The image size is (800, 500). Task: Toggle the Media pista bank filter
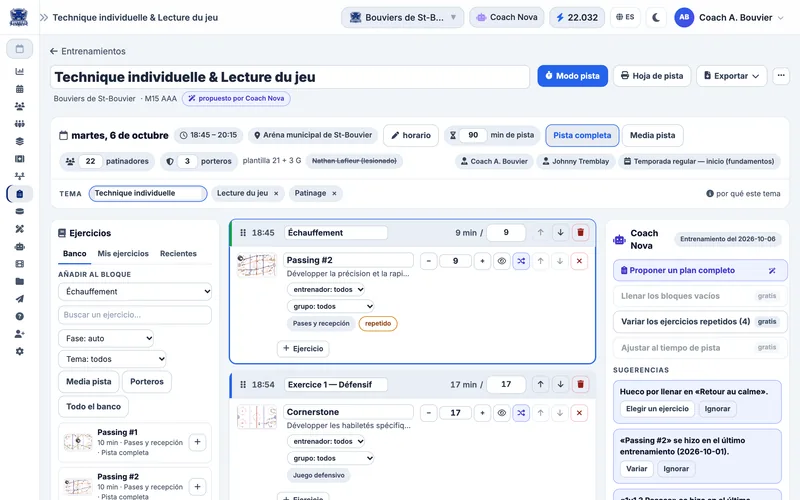coord(89,382)
